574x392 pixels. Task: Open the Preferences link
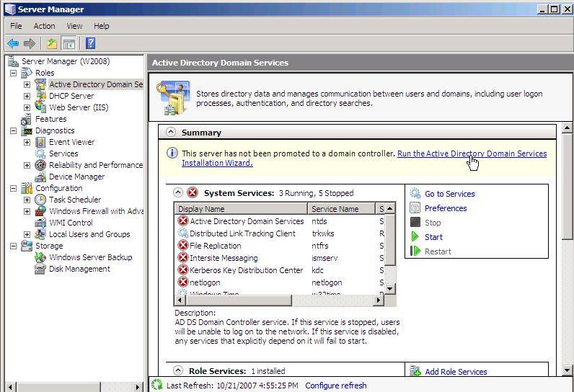(x=446, y=208)
